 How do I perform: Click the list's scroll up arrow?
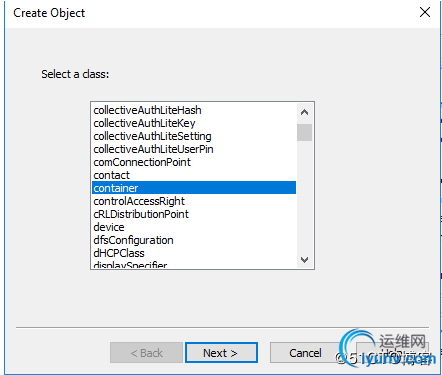click(304, 112)
